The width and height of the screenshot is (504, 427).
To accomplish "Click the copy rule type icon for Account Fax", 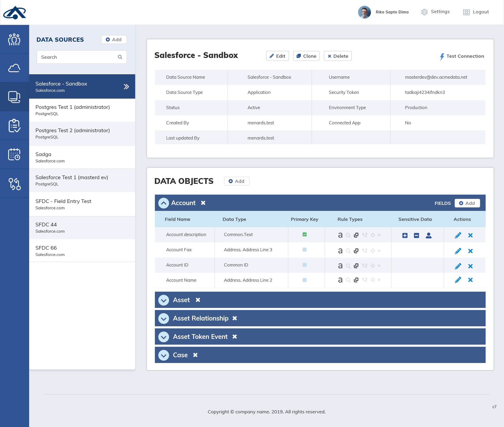I will coord(356,251).
